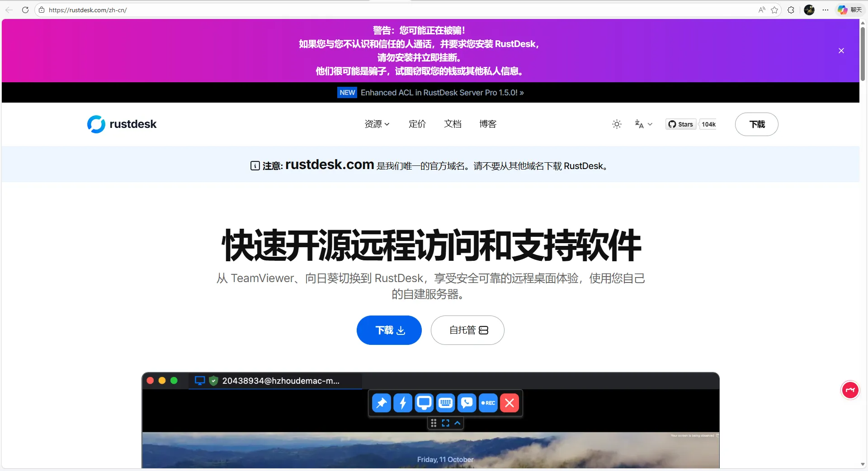The image size is (868, 471).
Task: Dismiss the scam warning banner
Action: (x=841, y=50)
